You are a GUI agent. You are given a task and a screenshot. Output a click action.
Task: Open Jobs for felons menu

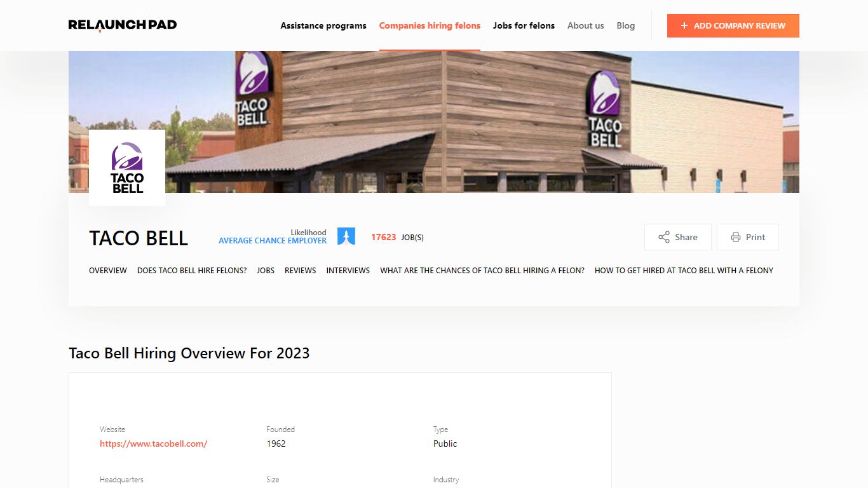point(524,25)
